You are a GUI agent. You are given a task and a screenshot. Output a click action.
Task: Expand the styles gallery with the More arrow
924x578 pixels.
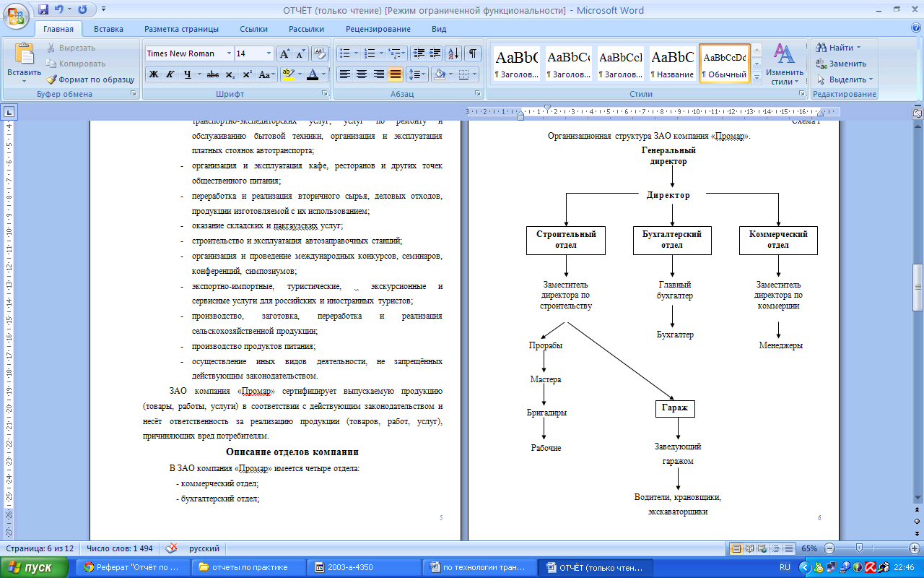(757, 77)
